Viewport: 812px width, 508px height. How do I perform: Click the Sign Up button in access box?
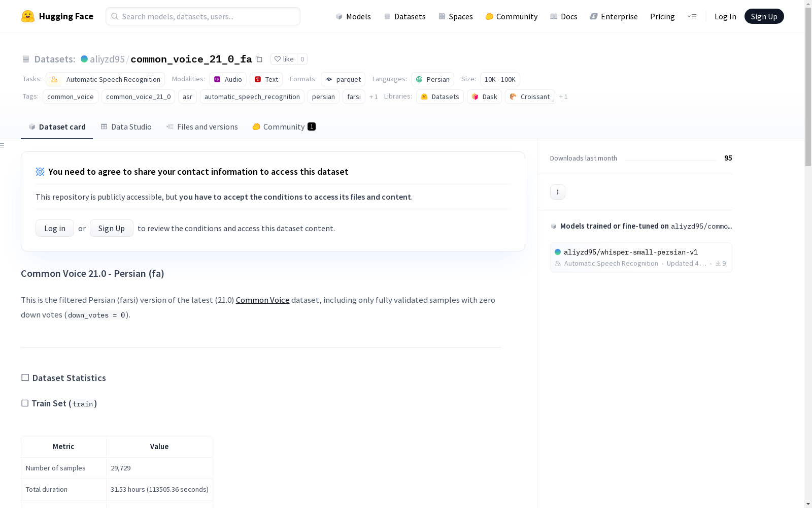click(x=112, y=228)
